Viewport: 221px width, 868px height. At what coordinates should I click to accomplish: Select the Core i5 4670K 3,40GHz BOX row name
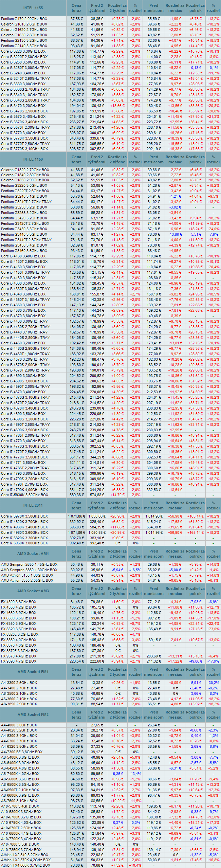(24, 408)
